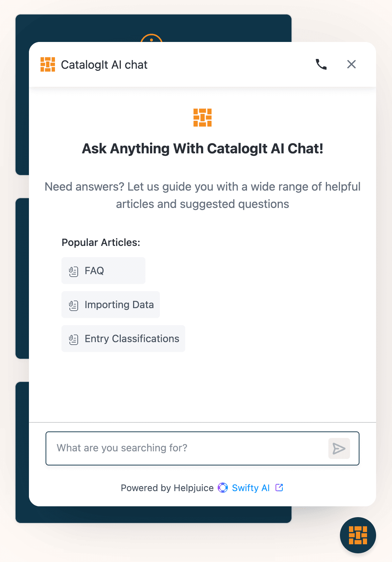392x562 pixels.
Task: Click the phone call icon
Action: coord(321,64)
